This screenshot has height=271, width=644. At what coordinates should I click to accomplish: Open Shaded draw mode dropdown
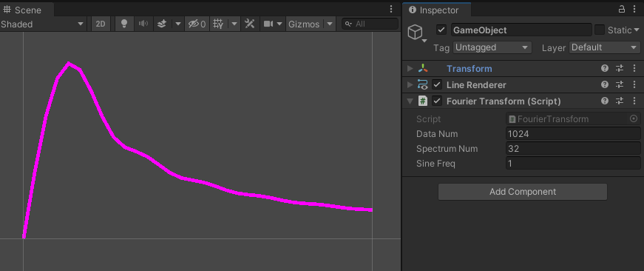coord(43,24)
